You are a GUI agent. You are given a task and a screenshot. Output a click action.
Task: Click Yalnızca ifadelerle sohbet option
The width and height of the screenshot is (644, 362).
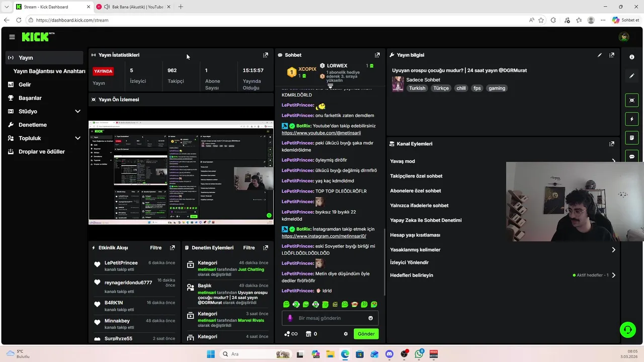point(419,205)
